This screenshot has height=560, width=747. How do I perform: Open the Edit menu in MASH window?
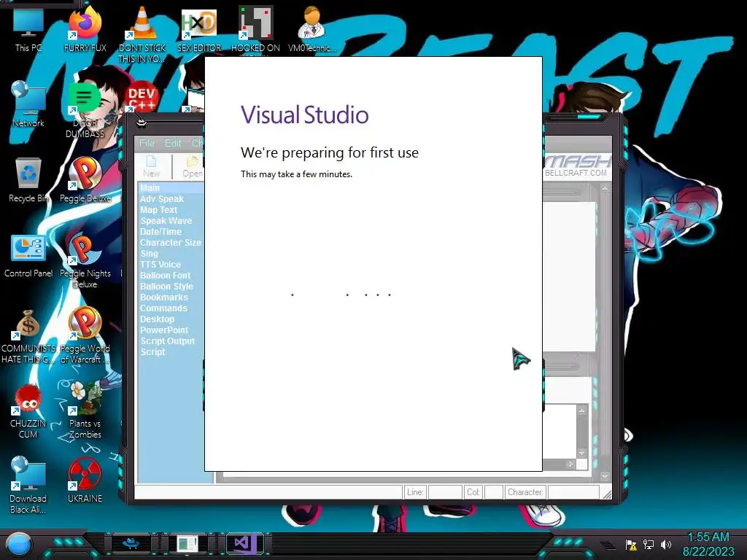(x=172, y=143)
